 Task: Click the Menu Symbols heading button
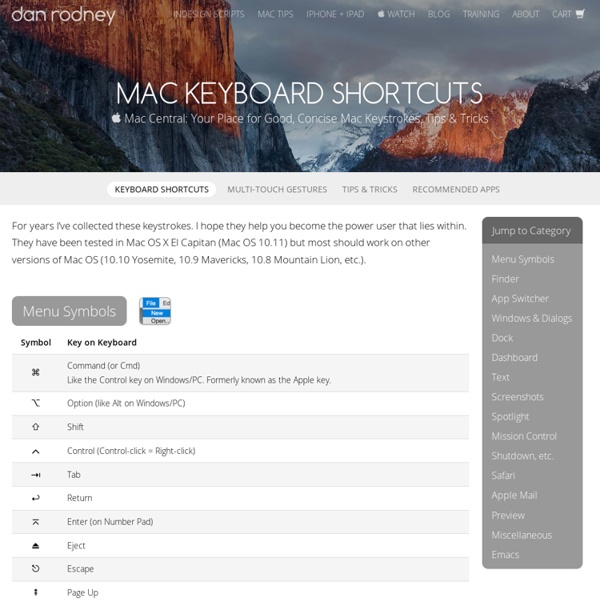click(x=69, y=311)
